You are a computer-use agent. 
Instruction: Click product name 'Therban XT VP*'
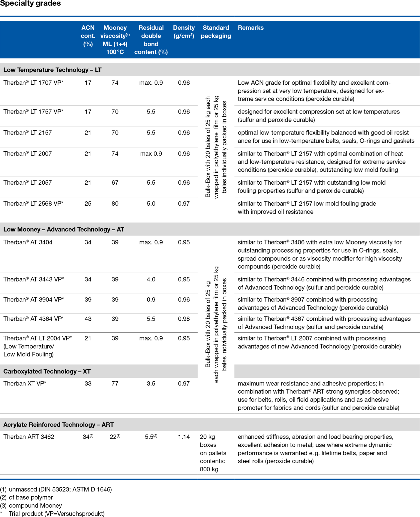25,384
